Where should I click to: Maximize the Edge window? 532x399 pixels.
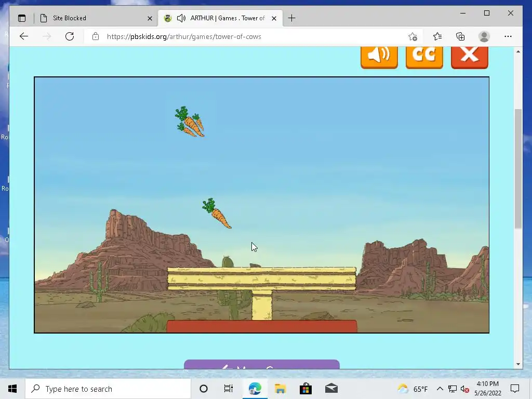486,13
